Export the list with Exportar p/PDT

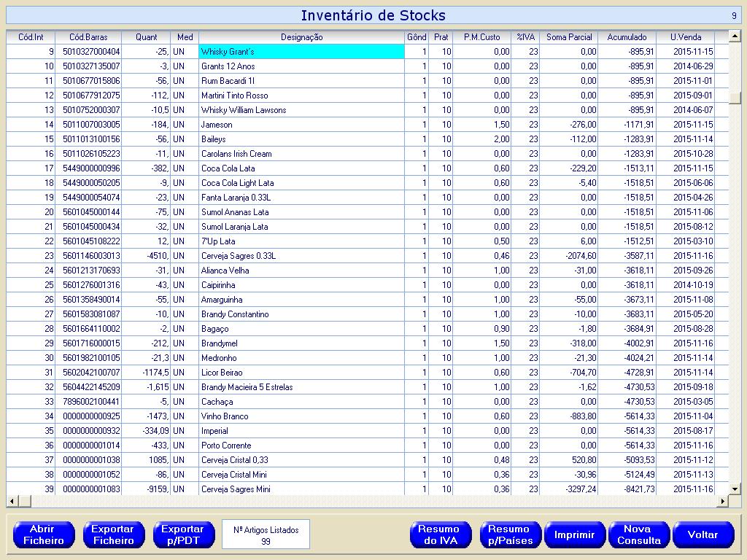[182, 534]
